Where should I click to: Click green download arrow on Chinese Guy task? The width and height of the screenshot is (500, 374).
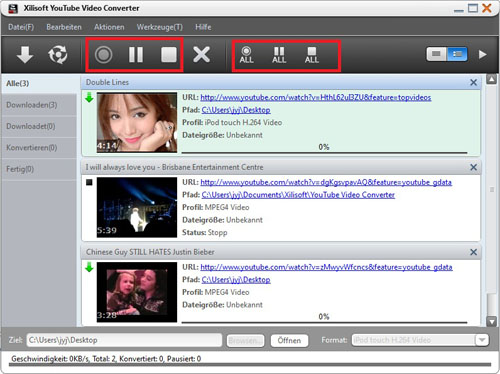tap(89, 267)
